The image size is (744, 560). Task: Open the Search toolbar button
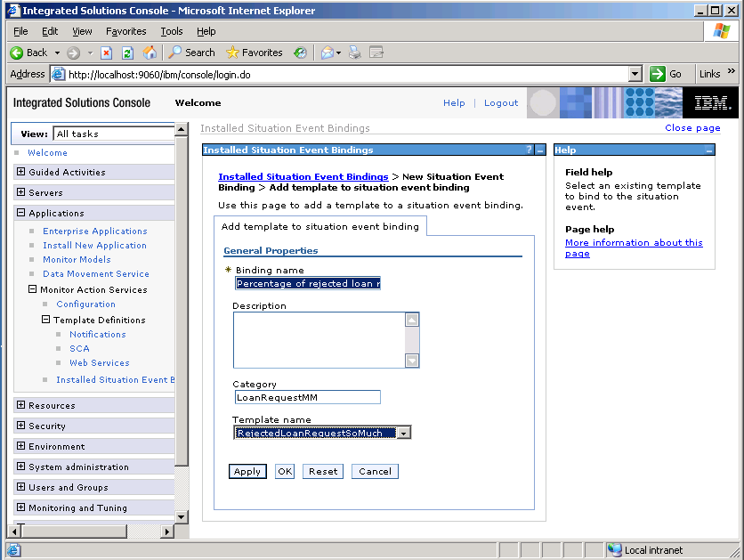tap(191, 53)
